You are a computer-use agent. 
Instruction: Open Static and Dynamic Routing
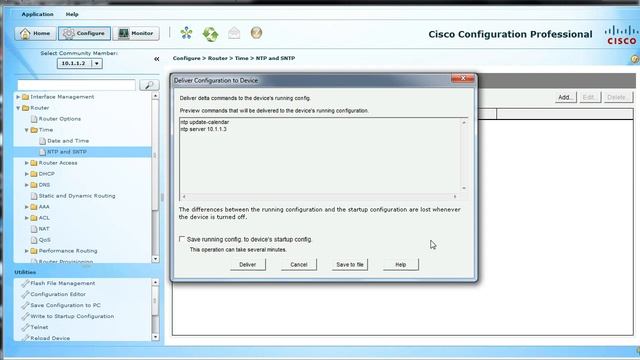77,196
